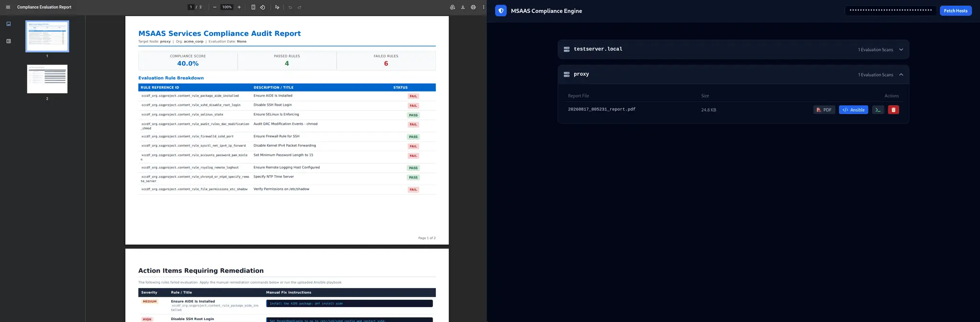Click the 'Action Items Requiring Remediation' heading

201,271
